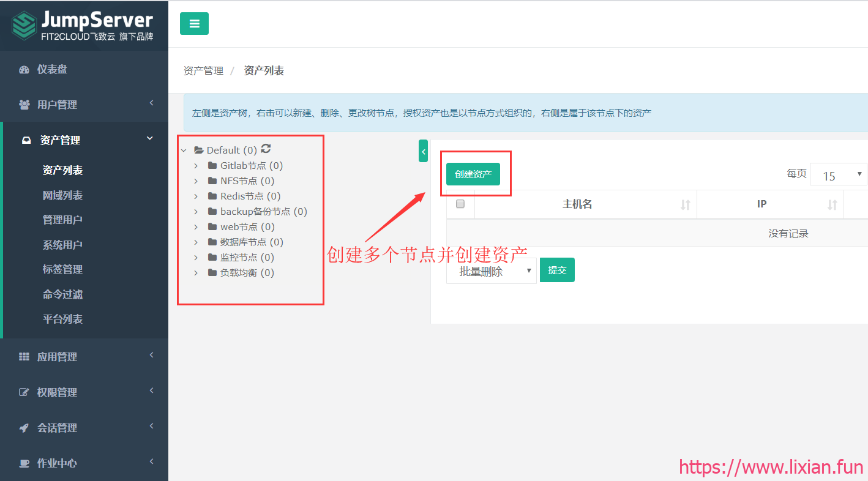Click the backup备份节点 folder icon
Image resolution: width=868 pixels, height=481 pixels.
pyautogui.click(x=212, y=211)
